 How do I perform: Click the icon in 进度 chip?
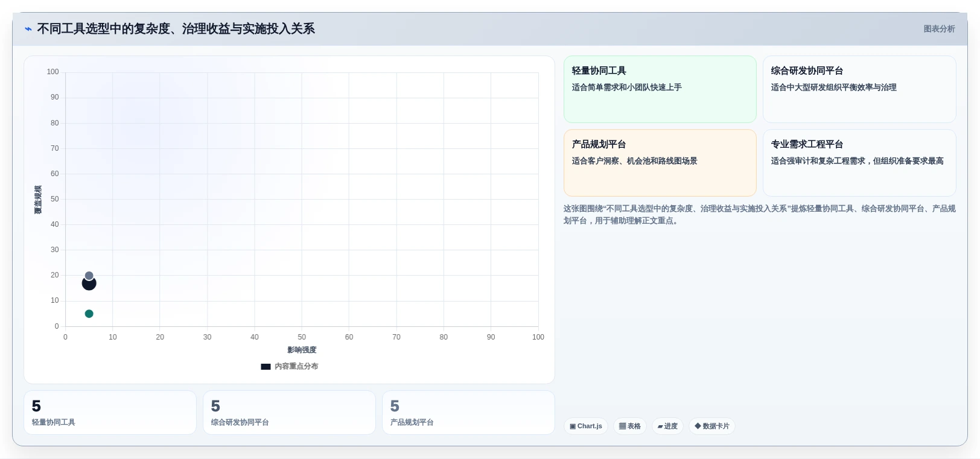[x=660, y=426]
